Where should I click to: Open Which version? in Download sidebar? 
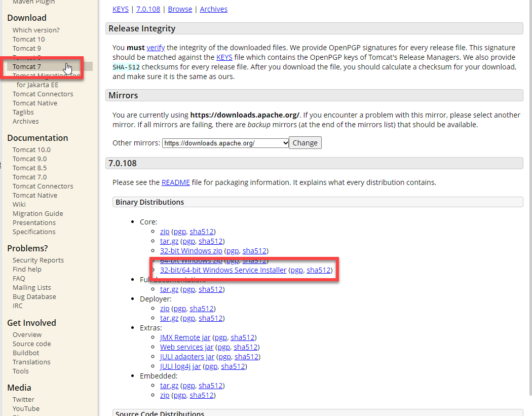(x=36, y=30)
